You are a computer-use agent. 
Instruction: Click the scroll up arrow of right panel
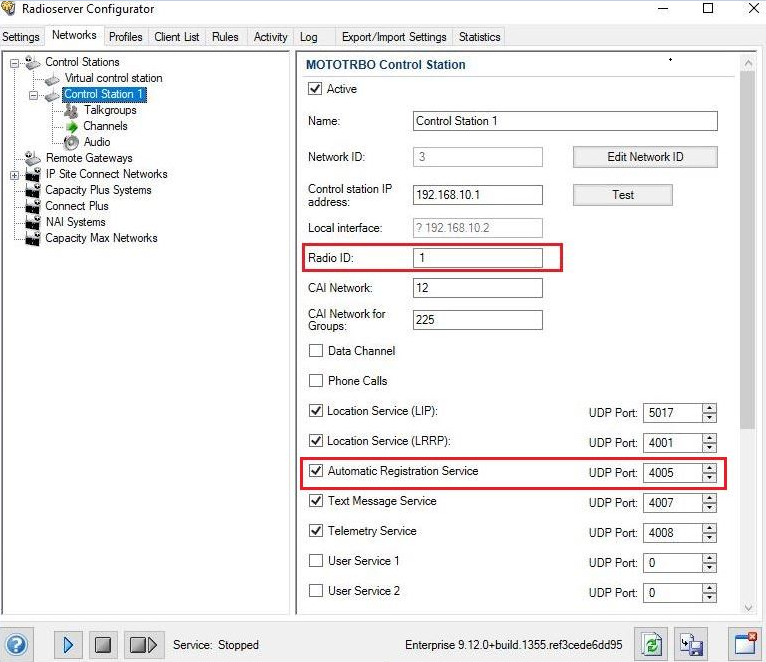[x=747, y=63]
